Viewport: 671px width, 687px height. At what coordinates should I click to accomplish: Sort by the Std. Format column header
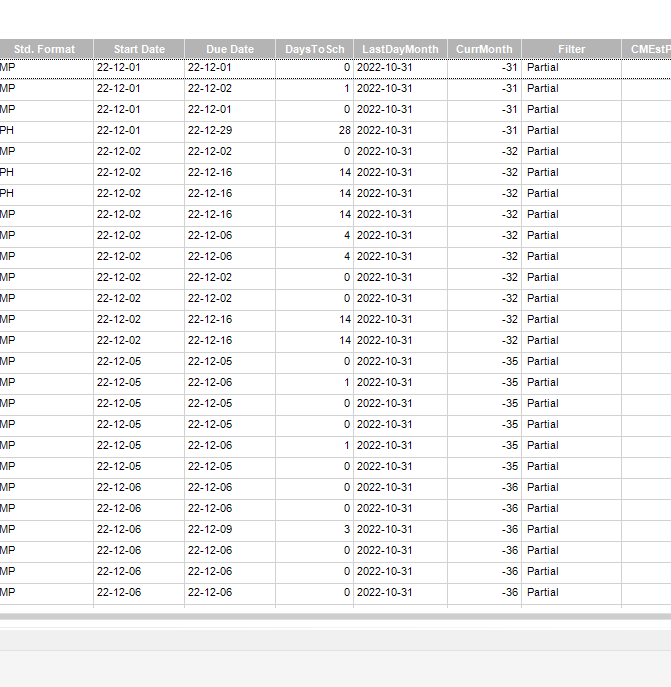point(46,49)
